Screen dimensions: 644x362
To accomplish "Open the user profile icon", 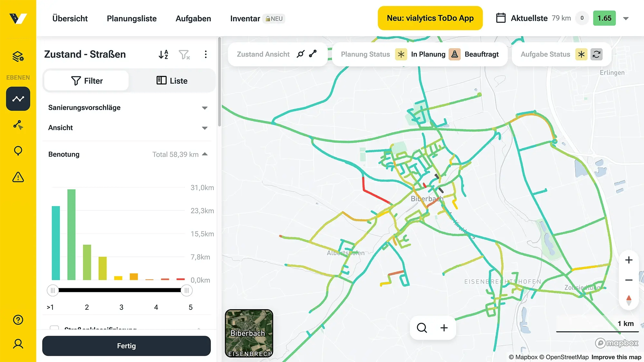I will (18, 344).
